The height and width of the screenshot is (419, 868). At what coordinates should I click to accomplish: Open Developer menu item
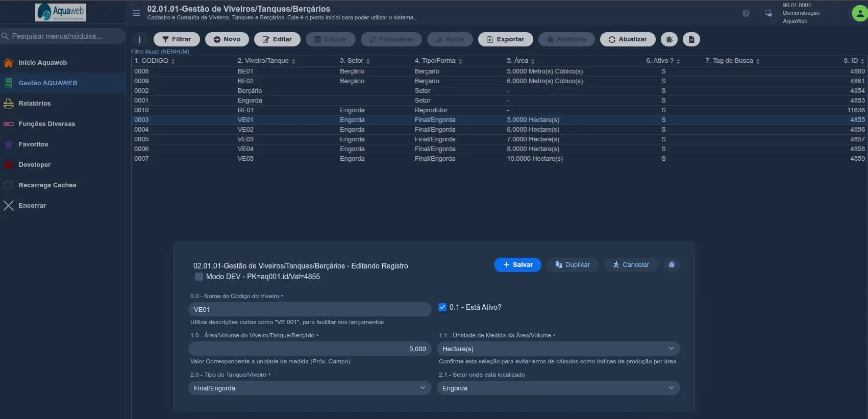[62, 165]
